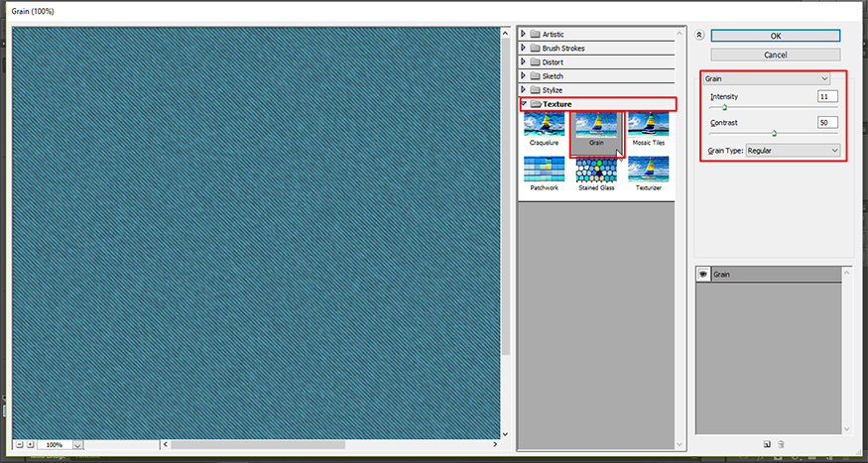This screenshot has height=463, width=868.
Task: Open the Grain Type dropdown
Action: [793, 150]
